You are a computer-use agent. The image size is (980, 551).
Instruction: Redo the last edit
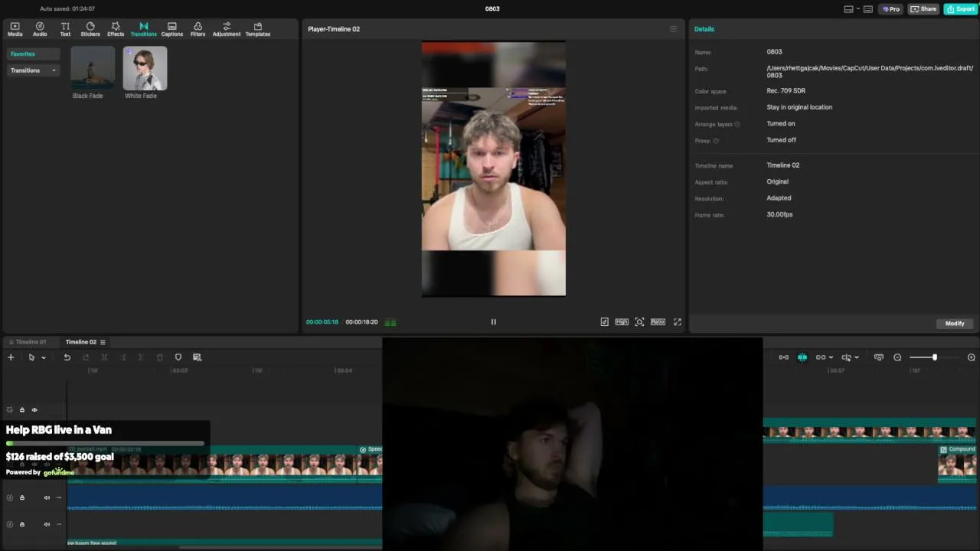(x=86, y=357)
